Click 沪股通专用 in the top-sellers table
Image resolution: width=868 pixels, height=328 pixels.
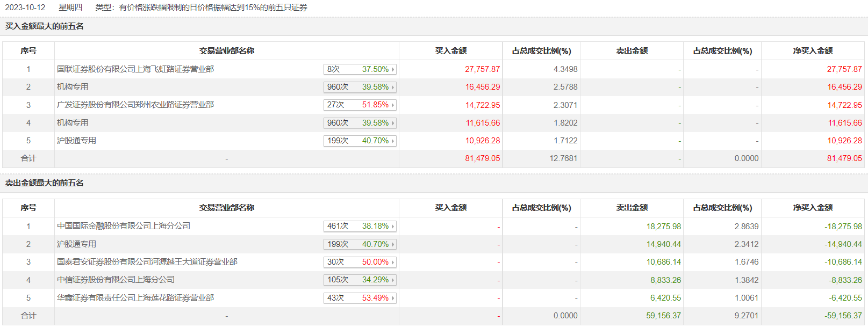[77, 244]
